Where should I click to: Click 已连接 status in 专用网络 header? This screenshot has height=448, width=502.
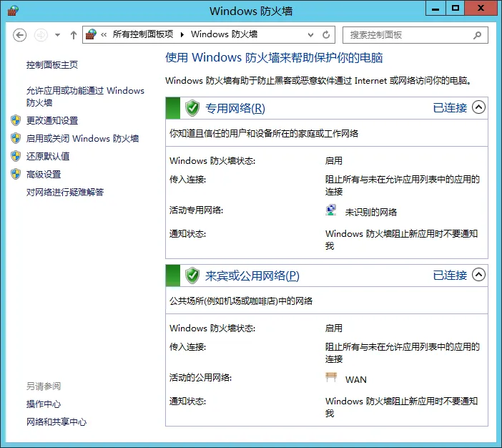click(450, 107)
